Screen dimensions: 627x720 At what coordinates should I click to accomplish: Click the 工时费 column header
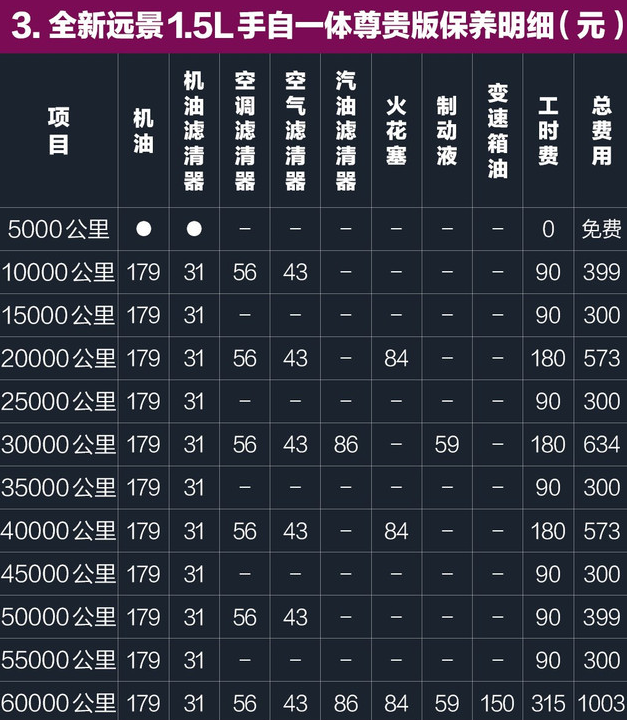[548, 131]
